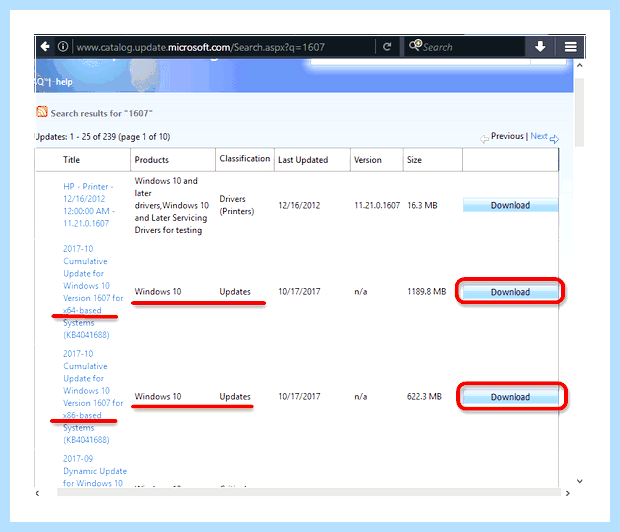The image size is (620, 532).
Task: Select the 'Search results for "1607"' heading
Action: pyautogui.click(x=101, y=114)
